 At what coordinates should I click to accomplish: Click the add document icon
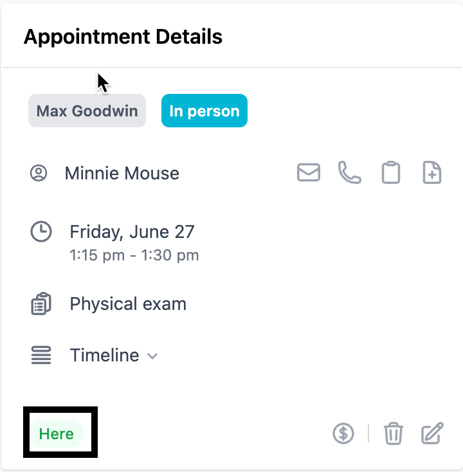[432, 173]
